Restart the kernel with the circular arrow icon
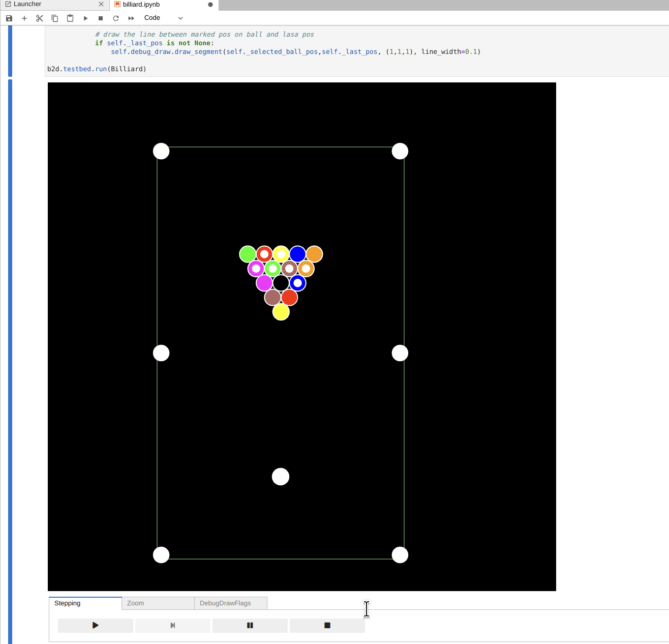This screenshot has height=644, width=669. pyautogui.click(x=116, y=18)
